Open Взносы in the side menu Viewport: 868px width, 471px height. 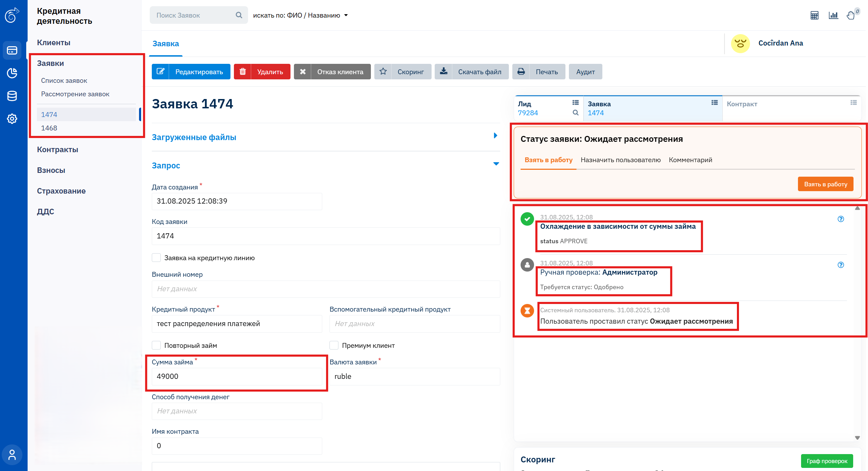click(51, 170)
